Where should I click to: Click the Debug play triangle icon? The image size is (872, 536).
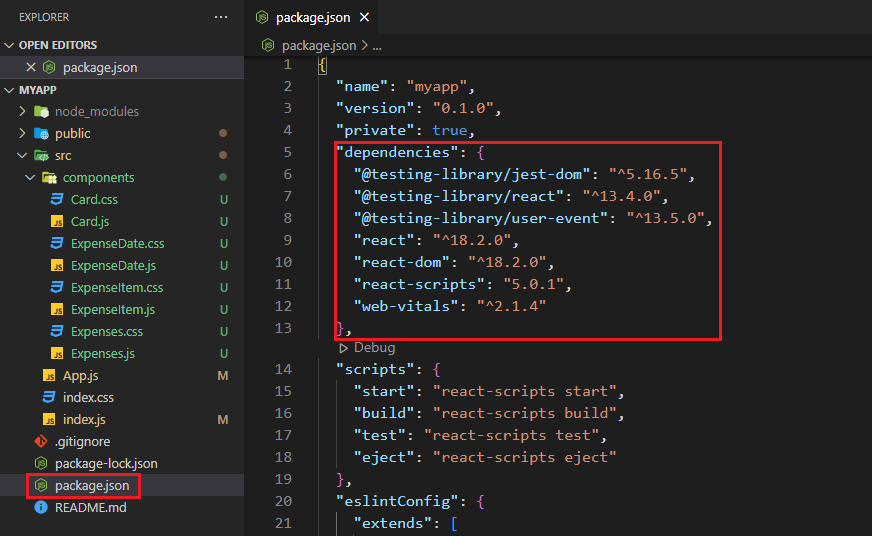[x=343, y=348]
